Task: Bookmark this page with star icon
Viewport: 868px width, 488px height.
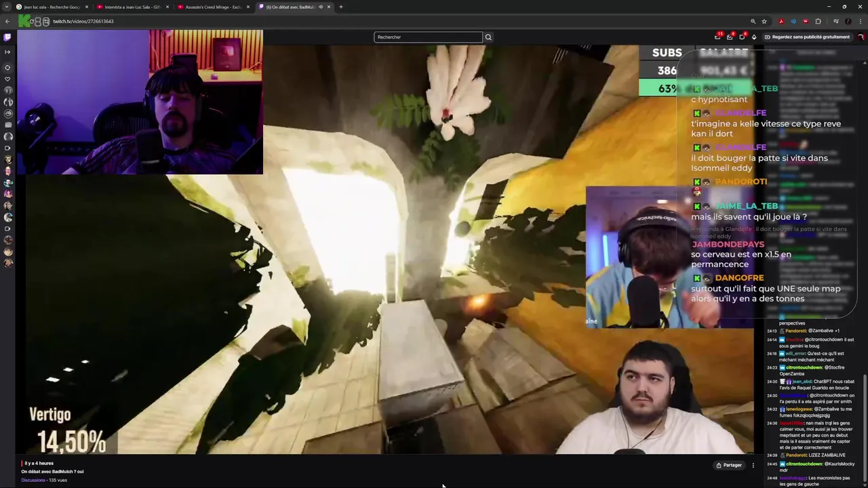Action: (x=764, y=21)
